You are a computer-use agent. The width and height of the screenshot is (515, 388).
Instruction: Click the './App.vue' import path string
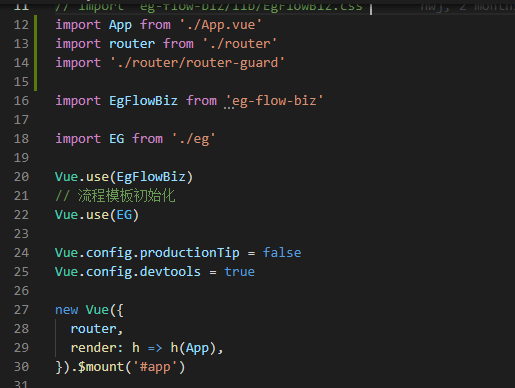click(221, 25)
